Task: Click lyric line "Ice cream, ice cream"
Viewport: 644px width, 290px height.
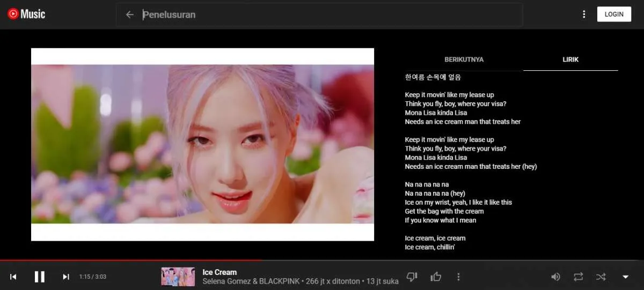Action: [435, 238]
